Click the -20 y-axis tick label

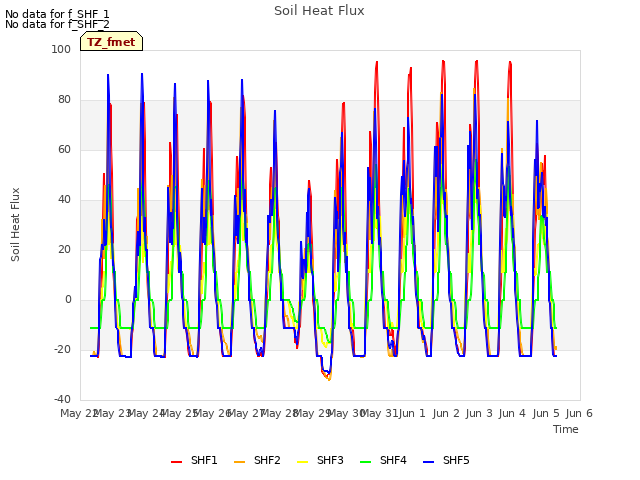pyautogui.click(x=62, y=349)
